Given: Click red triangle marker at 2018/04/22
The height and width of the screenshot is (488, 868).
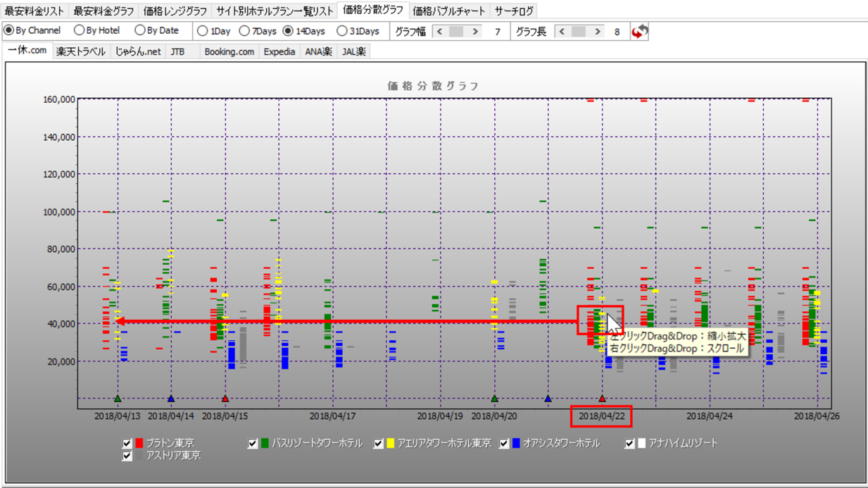Looking at the screenshot, I should click(602, 399).
